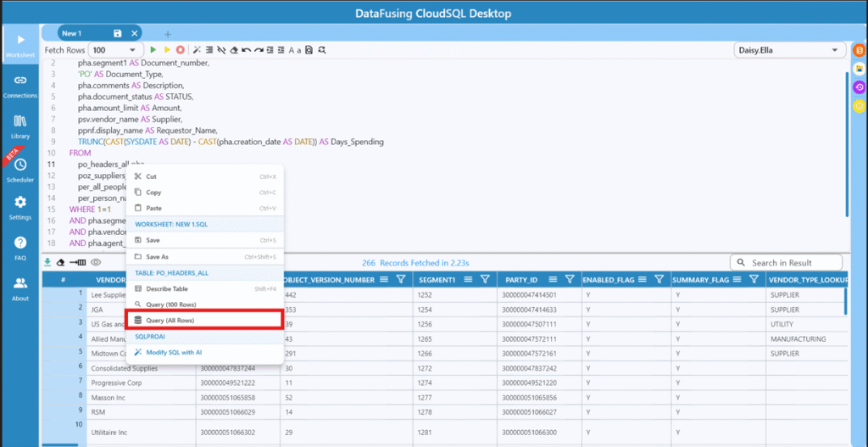Click the lowercase a icon
868x447 pixels.
pyautogui.click(x=299, y=50)
